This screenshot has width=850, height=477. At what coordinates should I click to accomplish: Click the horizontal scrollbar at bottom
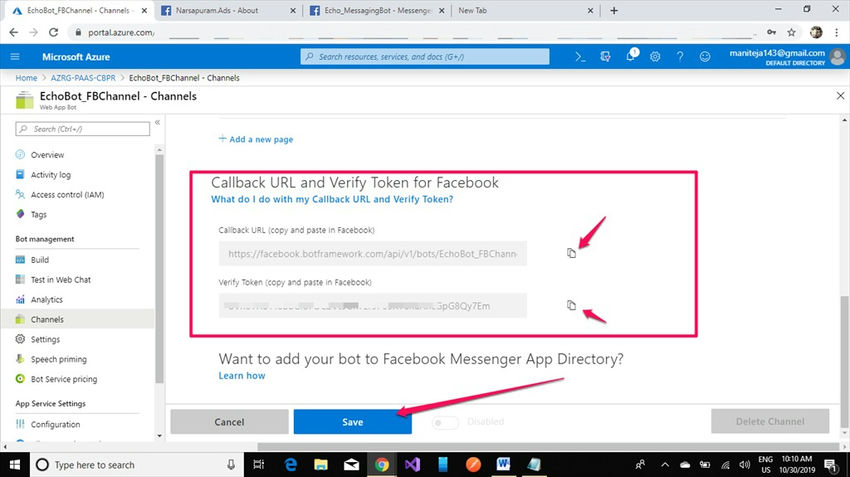[548, 447]
